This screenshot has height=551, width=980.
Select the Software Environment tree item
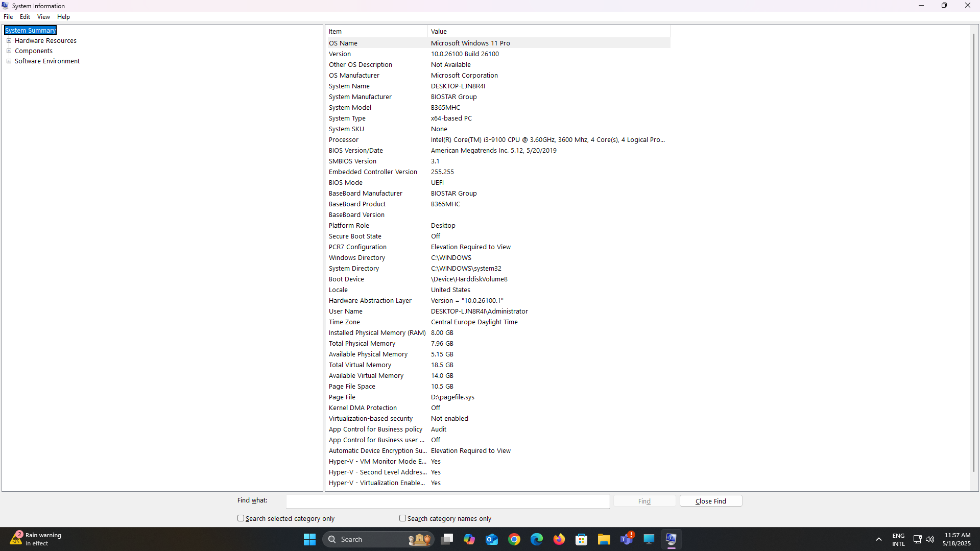click(47, 61)
